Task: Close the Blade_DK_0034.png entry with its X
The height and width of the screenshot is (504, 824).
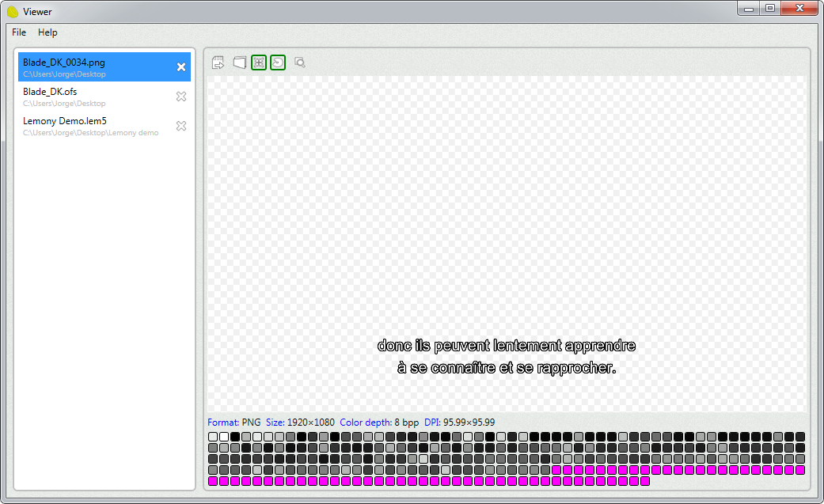Action: [181, 66]
